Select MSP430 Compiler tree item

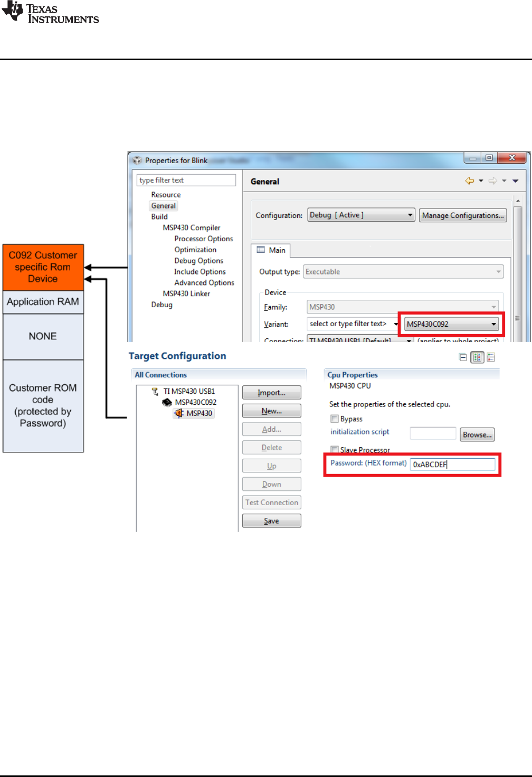pos(192,228)
